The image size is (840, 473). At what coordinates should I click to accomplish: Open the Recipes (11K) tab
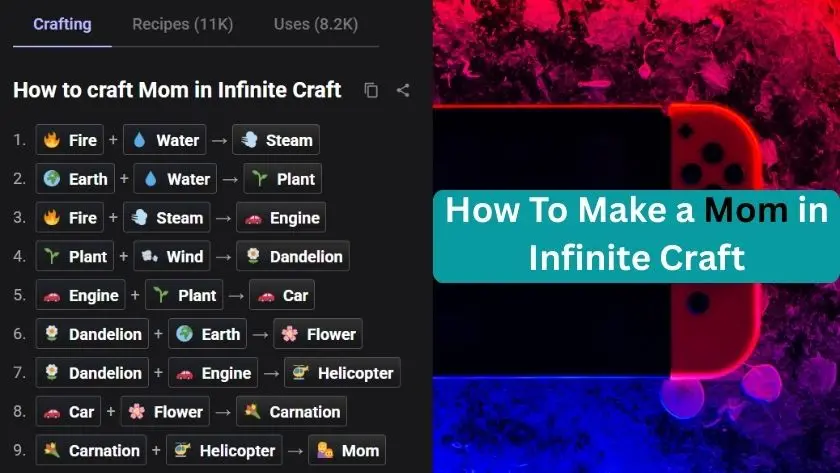(183, 24)
